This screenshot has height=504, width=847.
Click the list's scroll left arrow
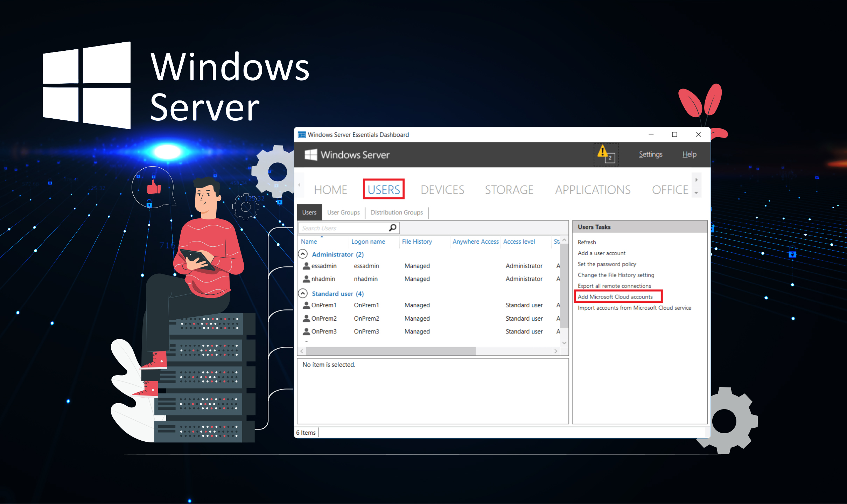302,351
